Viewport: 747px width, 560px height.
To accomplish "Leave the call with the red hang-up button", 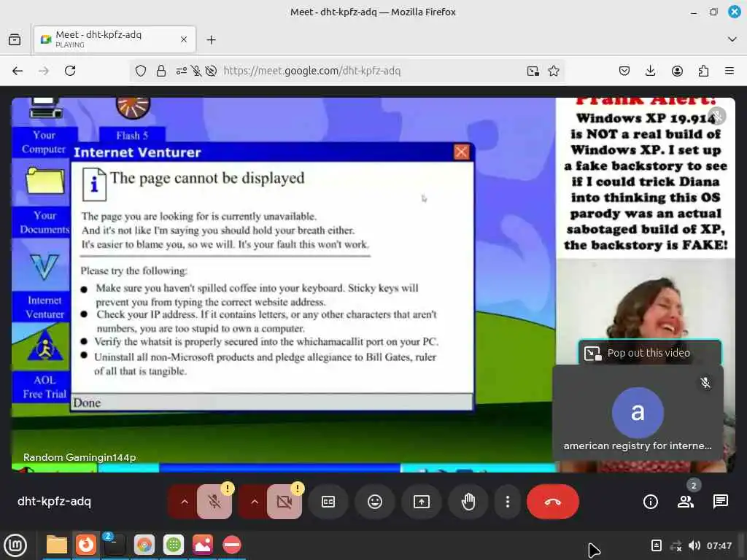I will click(x=553, y=502).
